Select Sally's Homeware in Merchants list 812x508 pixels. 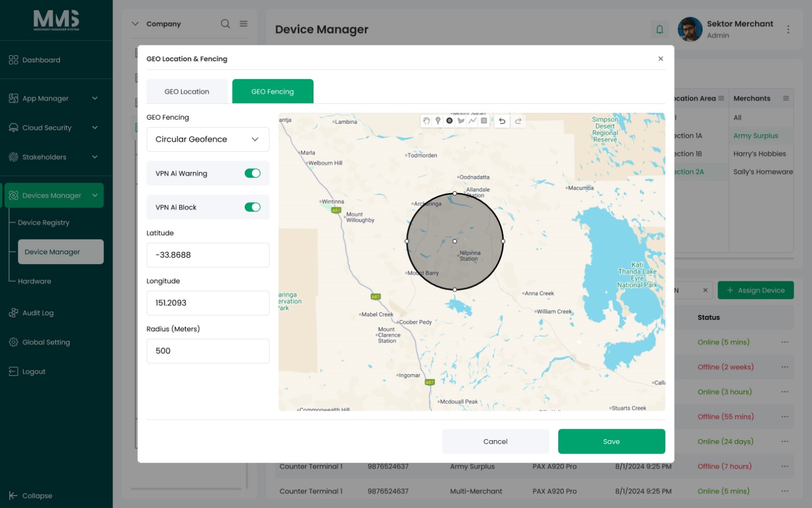point(763,172)
